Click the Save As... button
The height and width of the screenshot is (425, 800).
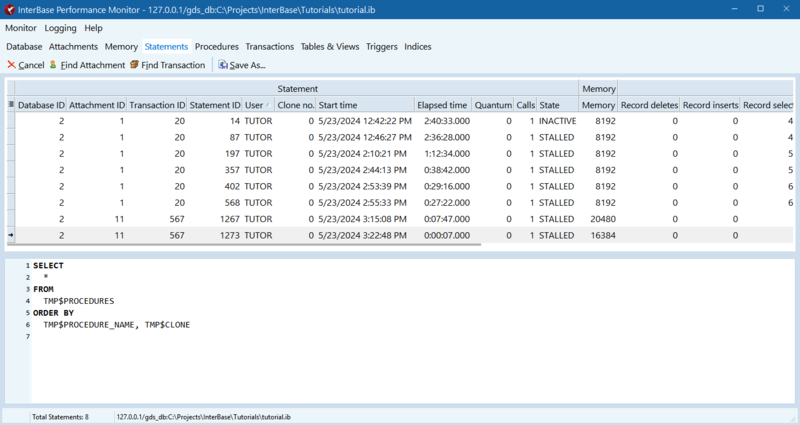[x=242, y=65]
